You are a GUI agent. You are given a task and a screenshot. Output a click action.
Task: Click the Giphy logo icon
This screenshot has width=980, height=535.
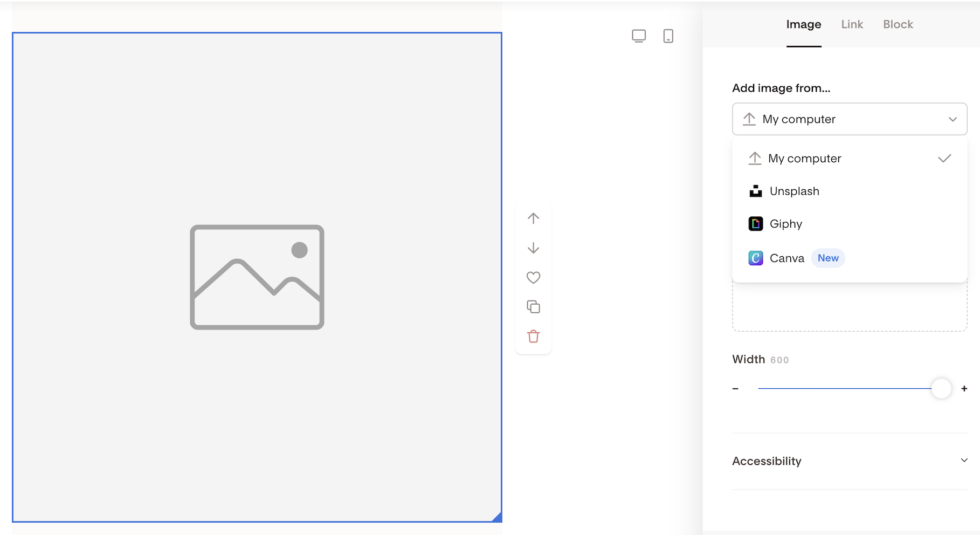point(756,224)
